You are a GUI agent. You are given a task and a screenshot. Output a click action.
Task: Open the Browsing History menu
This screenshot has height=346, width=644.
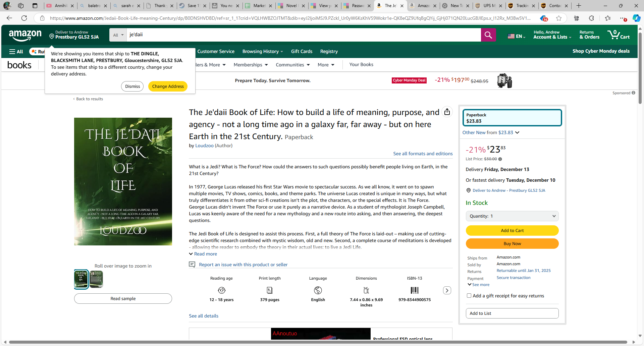pyautogui.click(x=262, y=52)
